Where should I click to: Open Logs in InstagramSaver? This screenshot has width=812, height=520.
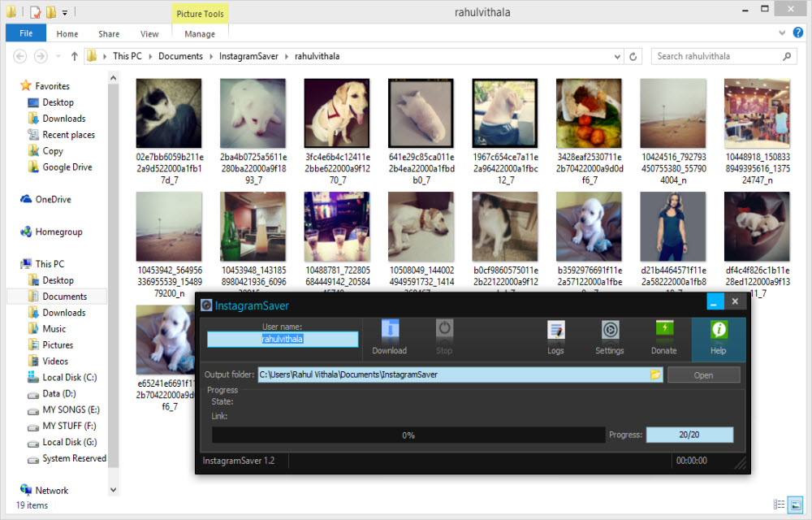(555, 337)
